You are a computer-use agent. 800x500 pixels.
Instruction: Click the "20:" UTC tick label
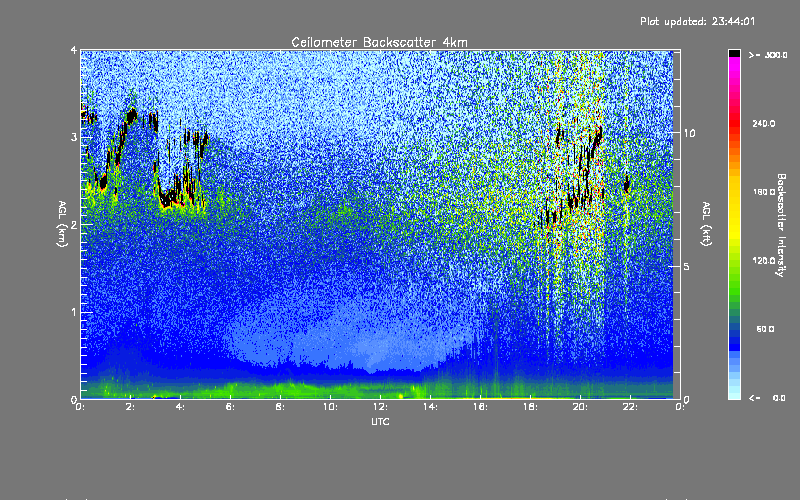(x=581, y=407)
